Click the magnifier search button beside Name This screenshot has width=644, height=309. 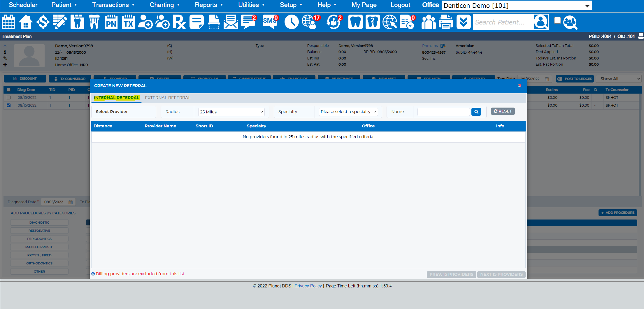476,112
